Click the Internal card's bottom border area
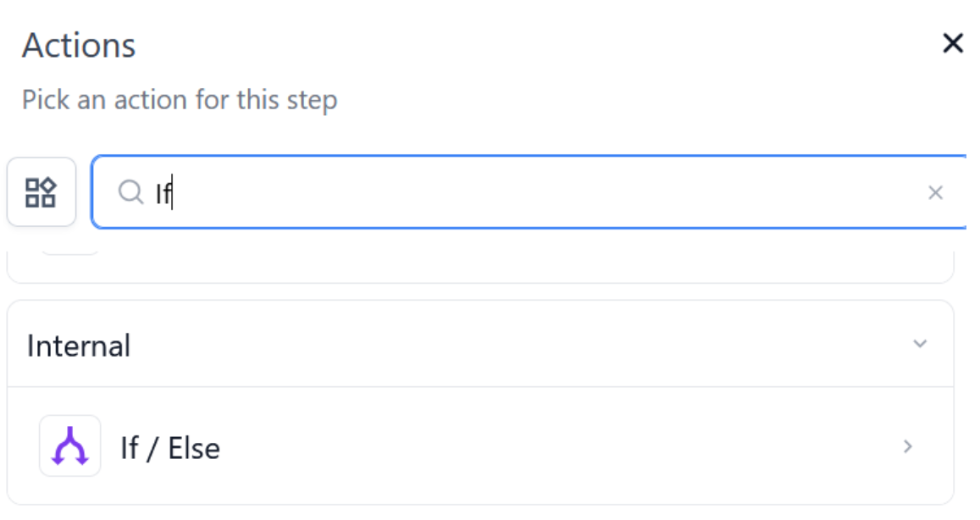Screen dimensions: 980x520 point(479,503)
